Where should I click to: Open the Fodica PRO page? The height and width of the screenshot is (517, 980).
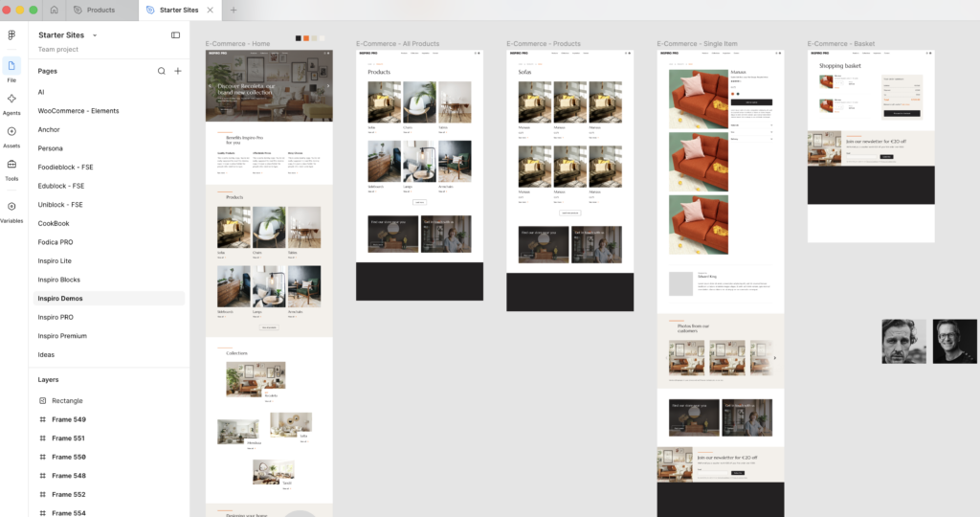tap(56, 242)
